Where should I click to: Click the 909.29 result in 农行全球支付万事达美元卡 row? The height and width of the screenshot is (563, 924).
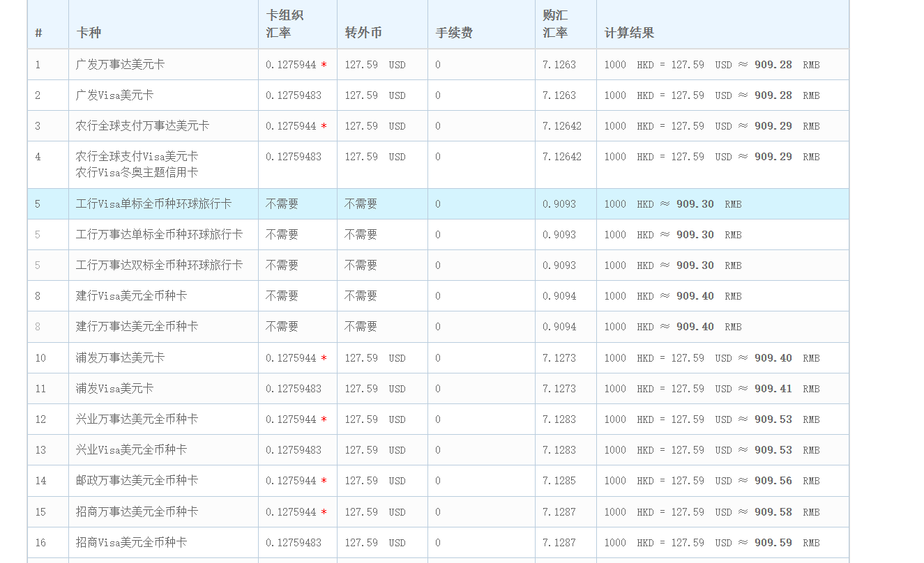point(773,126)
